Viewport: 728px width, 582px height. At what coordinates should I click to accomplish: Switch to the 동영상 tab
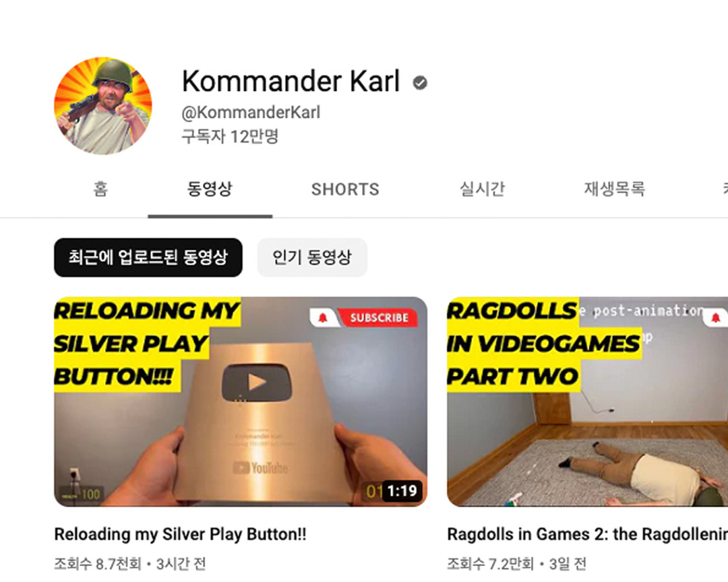[210, 189]
